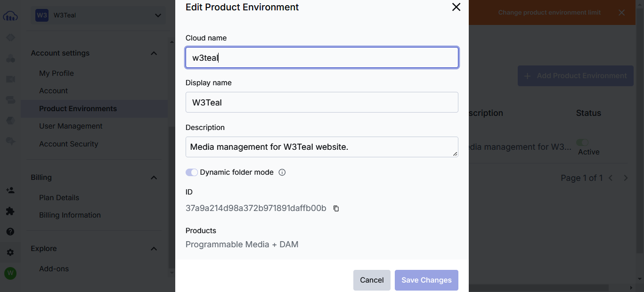Click the sidebar vertical scrollbar
Viewport: 644px width, 292px height.
pos(171,198)
